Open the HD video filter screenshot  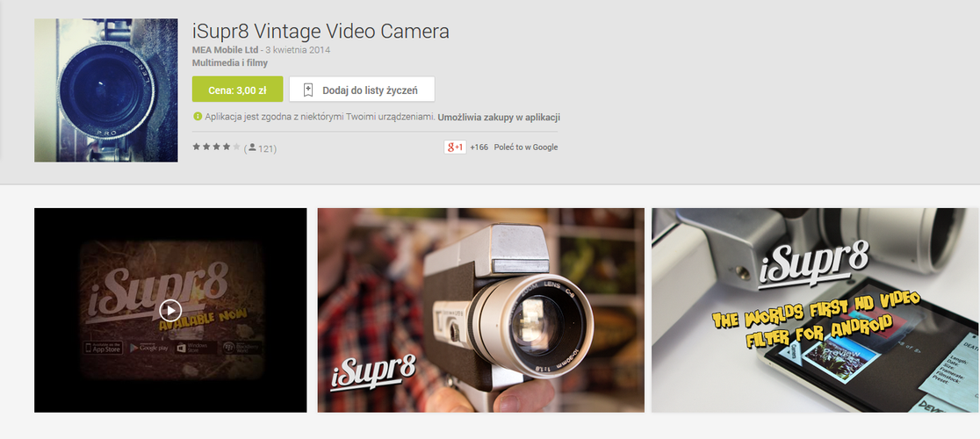[816, 310]
